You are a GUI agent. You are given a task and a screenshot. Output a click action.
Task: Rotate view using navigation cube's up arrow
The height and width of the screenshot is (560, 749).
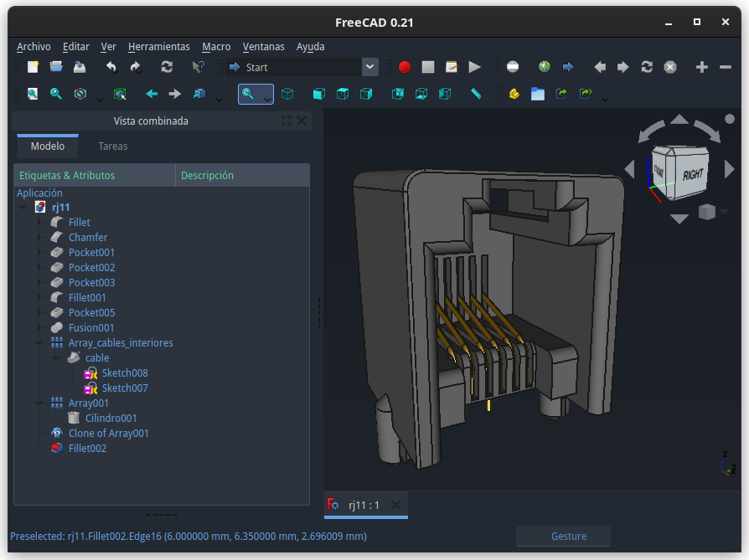[x=679, y=120]
